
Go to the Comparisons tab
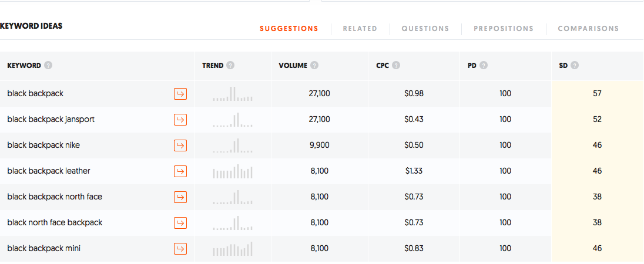click(x=588, y=28)
